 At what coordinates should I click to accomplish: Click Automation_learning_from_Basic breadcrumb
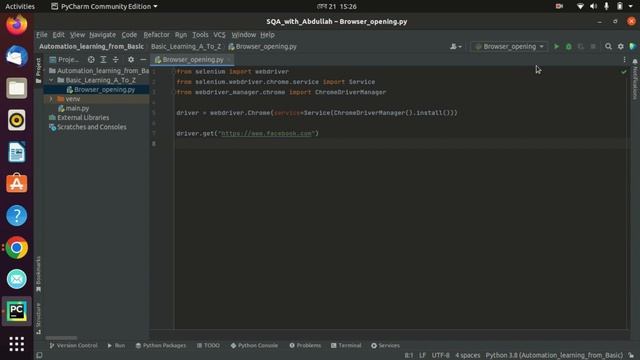click(91, 47)
